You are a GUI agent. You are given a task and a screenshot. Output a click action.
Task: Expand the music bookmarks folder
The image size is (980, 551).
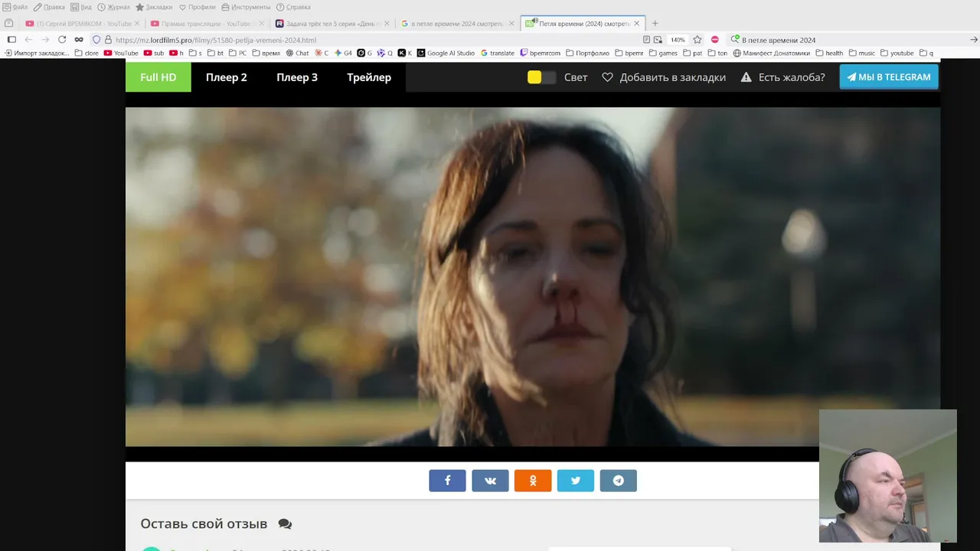(x=862, y=54)
